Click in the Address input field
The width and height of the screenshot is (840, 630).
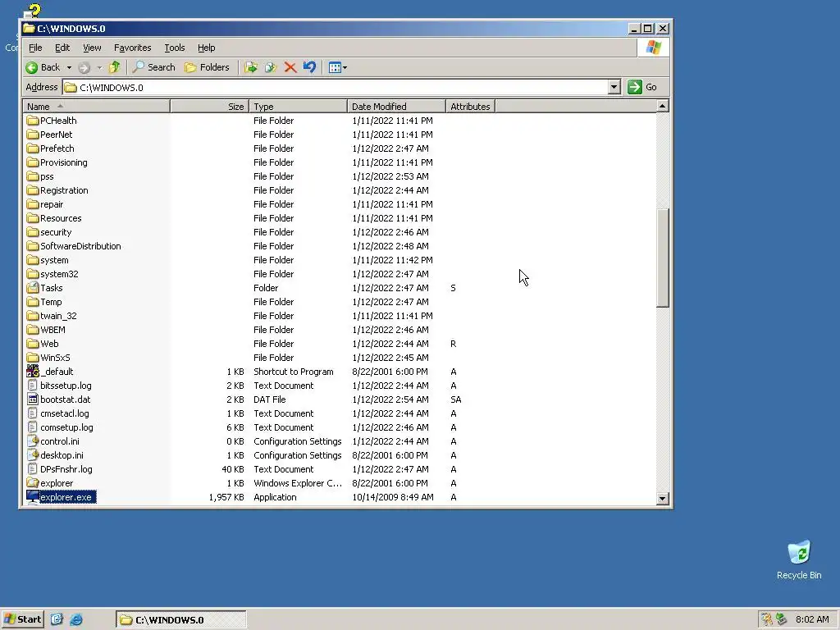[x=336, y=87]
